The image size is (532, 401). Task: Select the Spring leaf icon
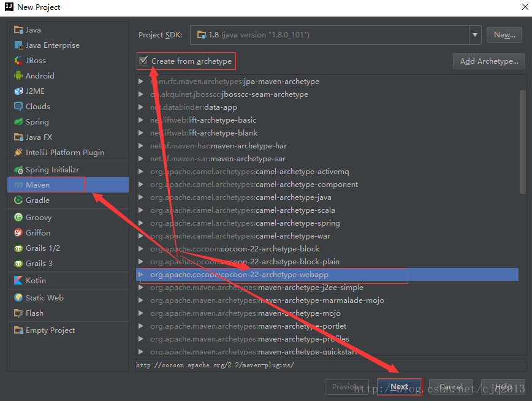point(18,121)
